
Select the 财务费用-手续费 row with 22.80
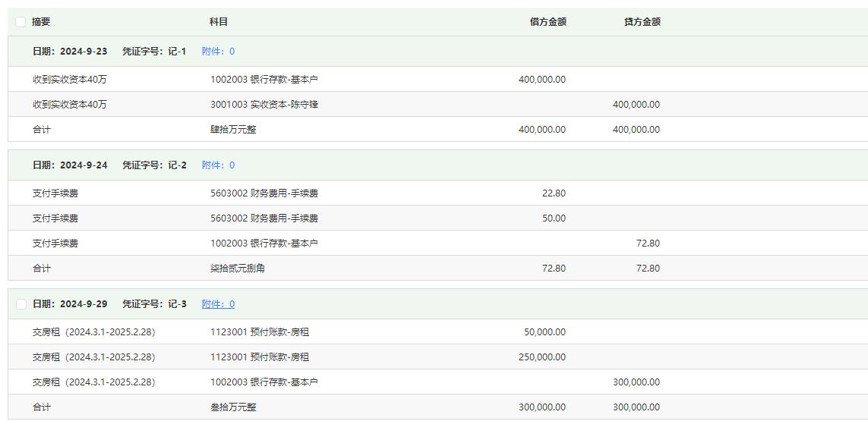pyautogui.click(x=438, y=193)
